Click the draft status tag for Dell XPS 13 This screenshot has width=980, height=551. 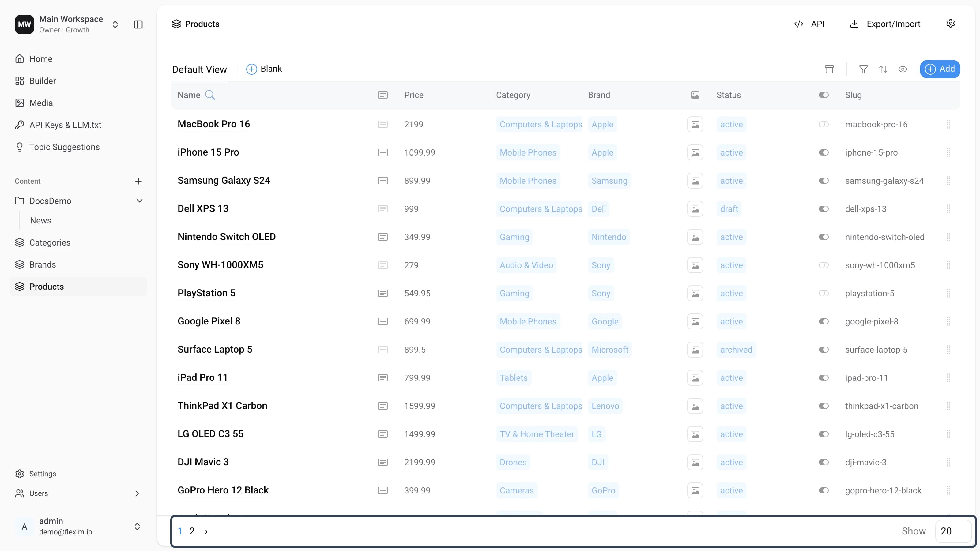729,209
